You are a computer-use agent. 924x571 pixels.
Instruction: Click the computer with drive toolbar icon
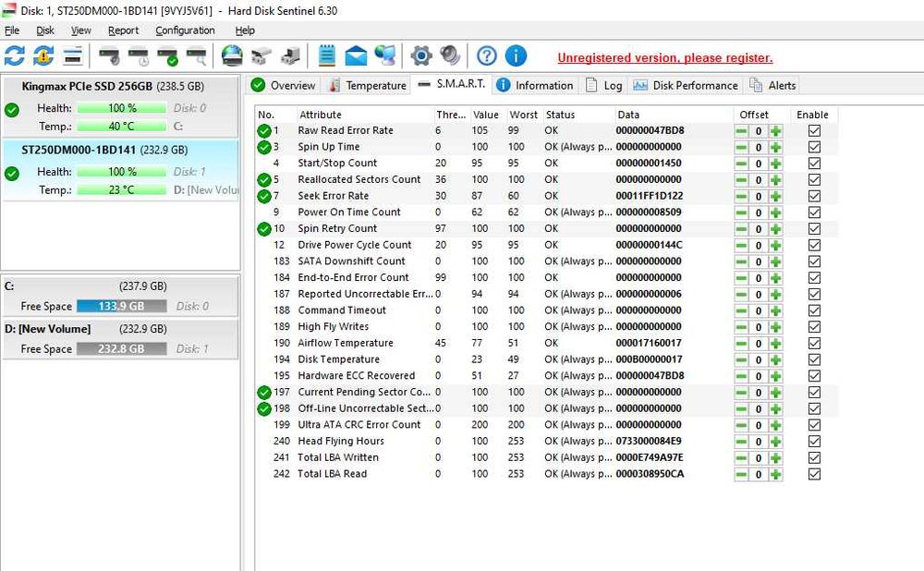point(290,56)
